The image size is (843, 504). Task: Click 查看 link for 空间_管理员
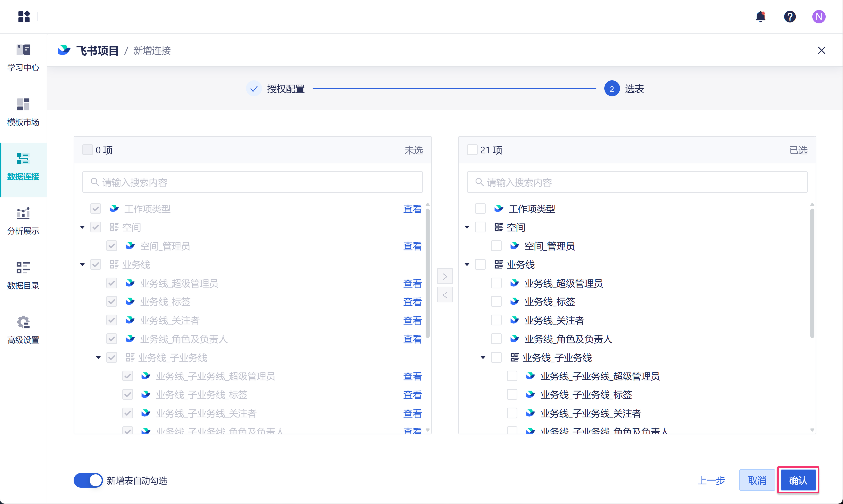(412, 246)
